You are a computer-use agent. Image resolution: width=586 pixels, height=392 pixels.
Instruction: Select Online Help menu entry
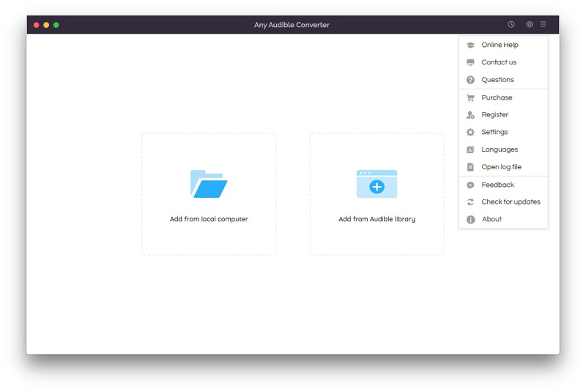503,45
